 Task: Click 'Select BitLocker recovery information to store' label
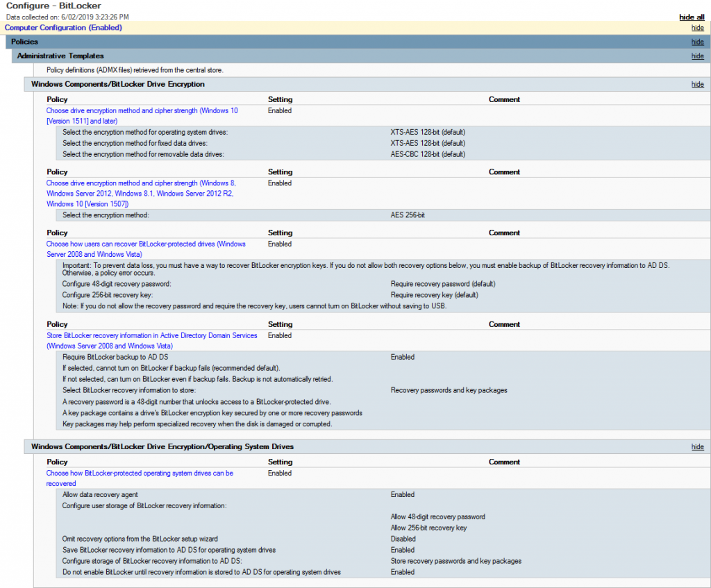(x=128, y=390)
